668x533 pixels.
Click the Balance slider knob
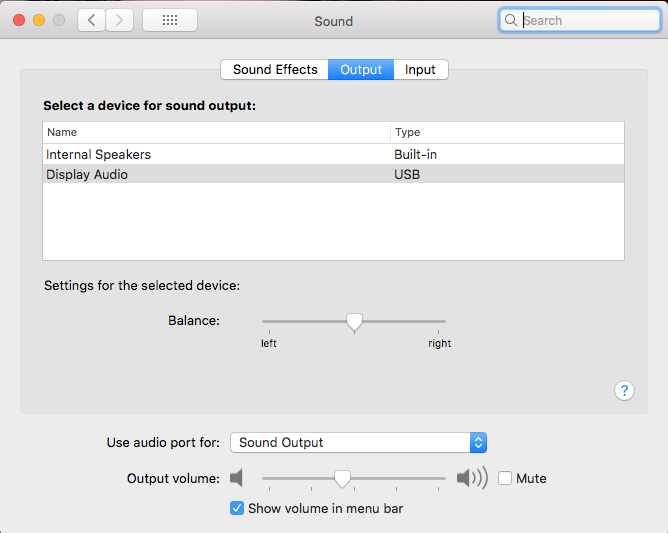(x=354, y=323)
